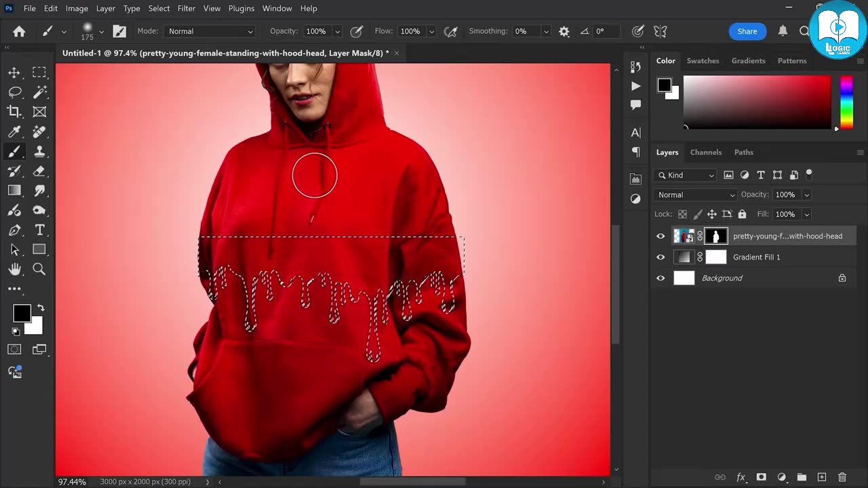Click the foreground color swatch in toolbar

21,313
